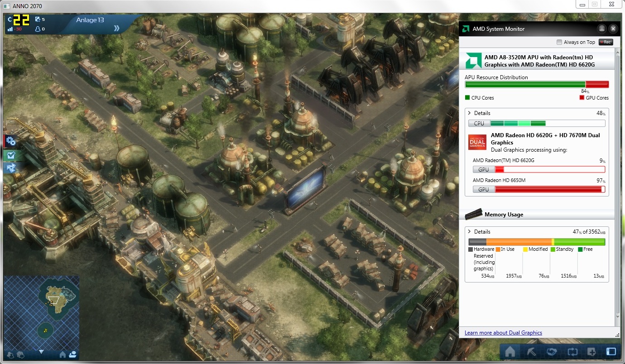Click the green AMD processor logo
The height and width of the screenshot is (364, 625).
pos(474,61)
